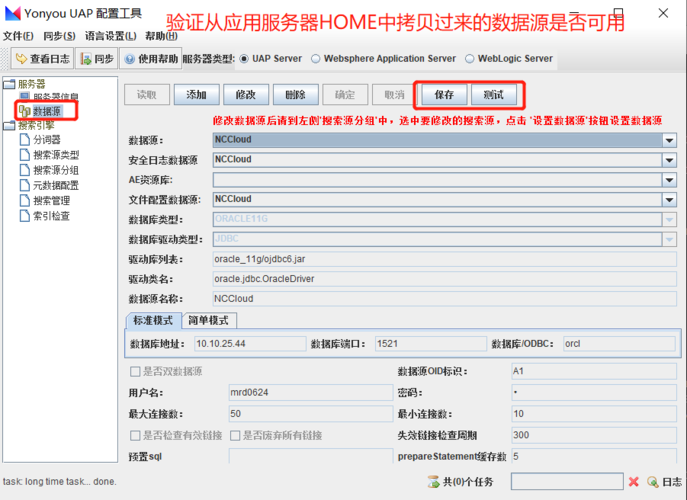Click the 驱动类名 field oracle.jdbc.OracleDriver
Screen dimensions: 687x500
[x=445, y=279]
